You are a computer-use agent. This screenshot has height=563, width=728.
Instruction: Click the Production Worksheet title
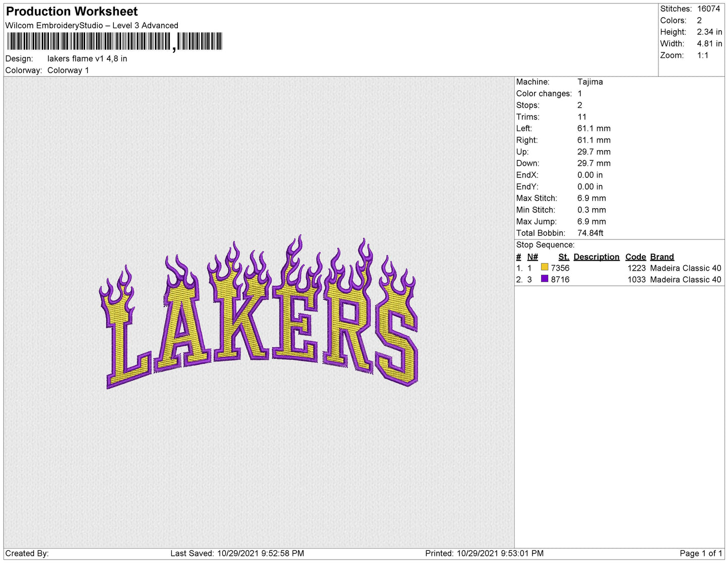(x=72, y=12)
